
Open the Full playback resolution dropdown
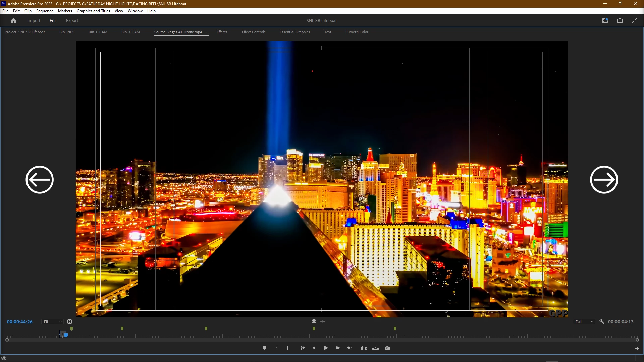pos(584,322)
